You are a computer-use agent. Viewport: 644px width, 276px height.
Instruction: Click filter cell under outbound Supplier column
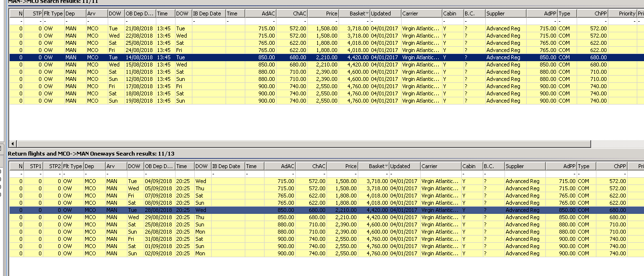[505, 21]
